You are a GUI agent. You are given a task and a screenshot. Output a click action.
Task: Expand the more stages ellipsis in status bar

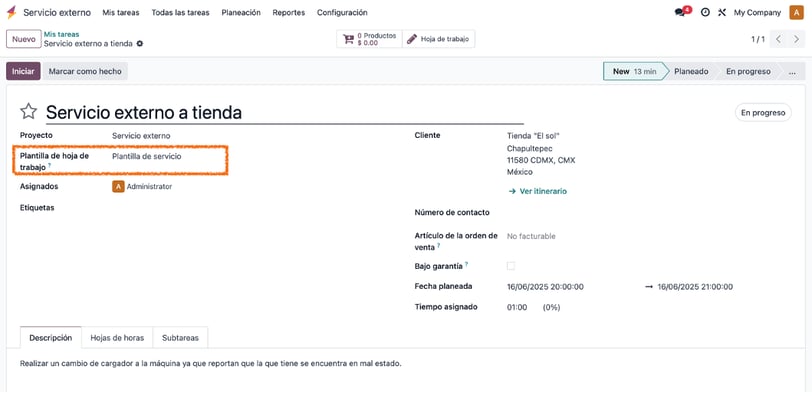coord(792,71)
